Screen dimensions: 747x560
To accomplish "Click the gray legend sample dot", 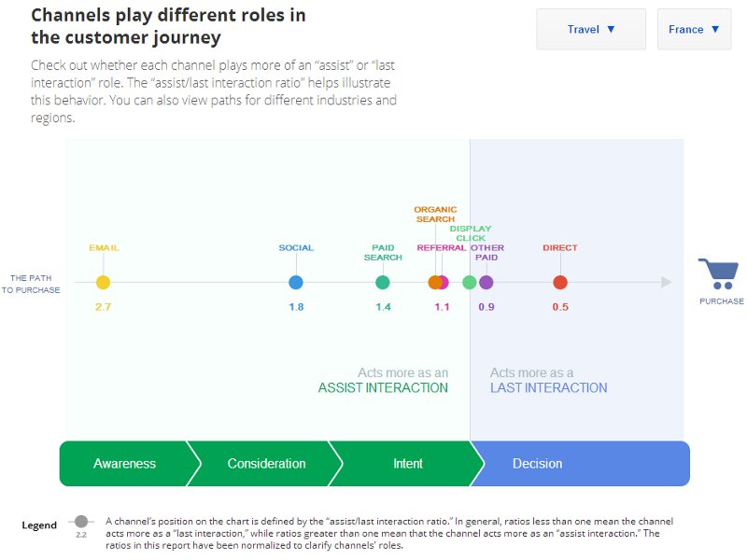I will pyautogui.click(x=81, y=522).
